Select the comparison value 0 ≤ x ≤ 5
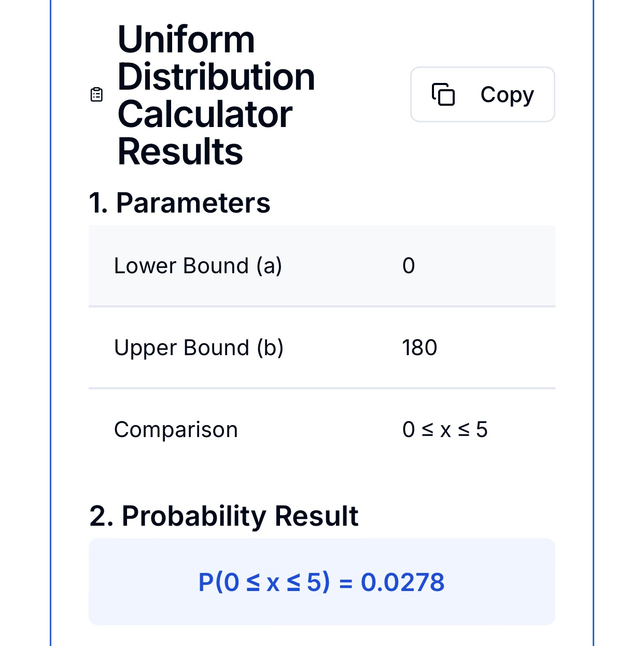The width and height of the screenshot is (644, 646). tap(445, 430)
